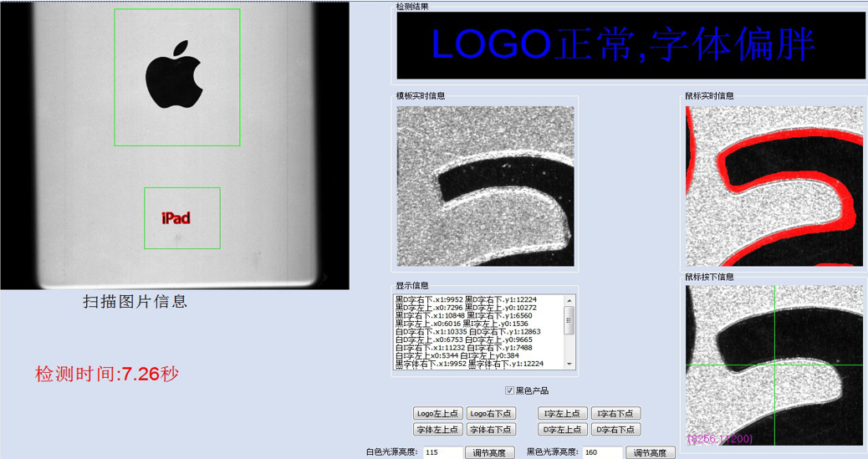Click the 字体右下点 button
This screenshot has height=459, width=868.
[491, 429]
